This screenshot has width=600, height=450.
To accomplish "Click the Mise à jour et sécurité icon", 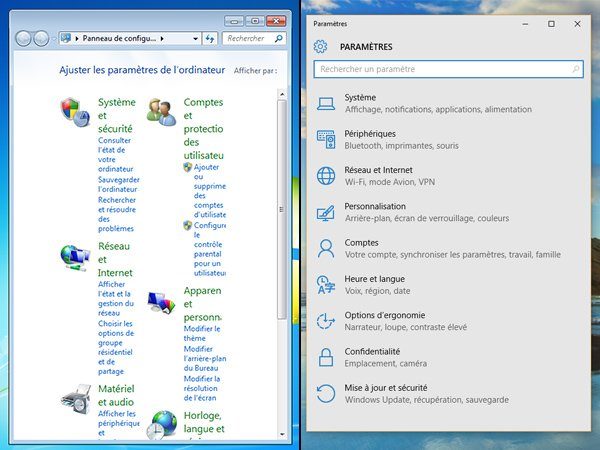I will 326,394.
